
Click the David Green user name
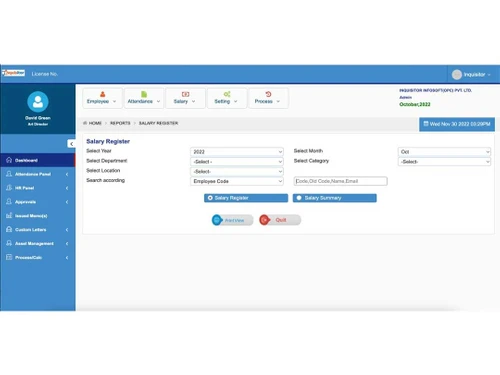(x=38, y=118)
